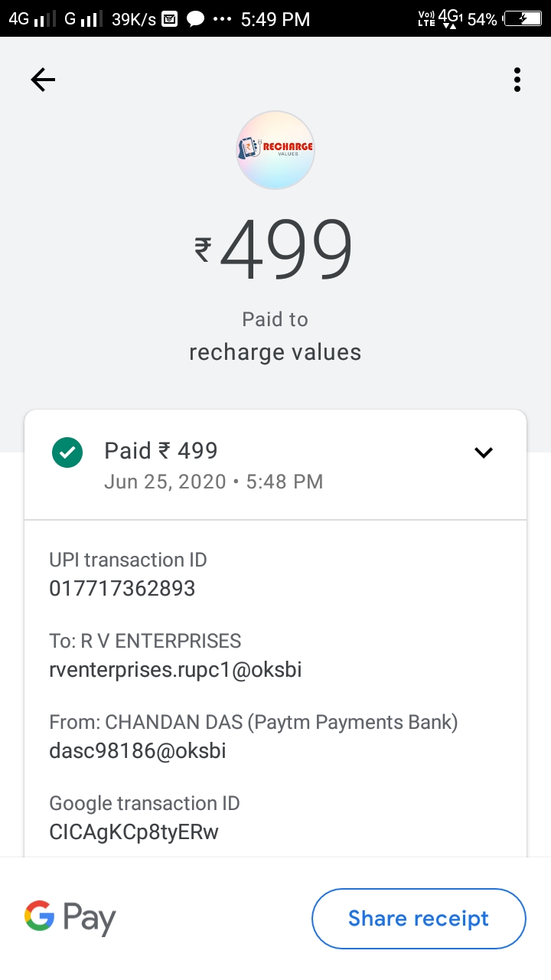Tap the Google Pay logo
Screen dimensions: 551x980
70,917
